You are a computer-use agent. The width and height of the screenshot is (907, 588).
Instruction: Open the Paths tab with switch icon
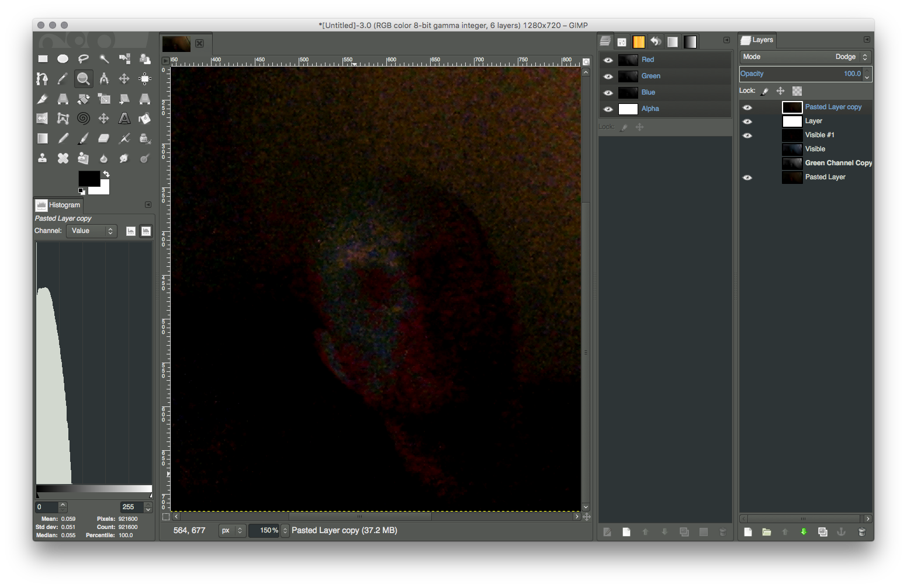tap(622, 42)
